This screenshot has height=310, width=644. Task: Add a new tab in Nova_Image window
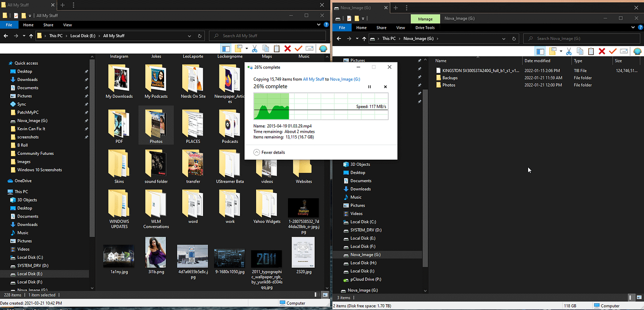pyautogui.click(x=395, y=8)
